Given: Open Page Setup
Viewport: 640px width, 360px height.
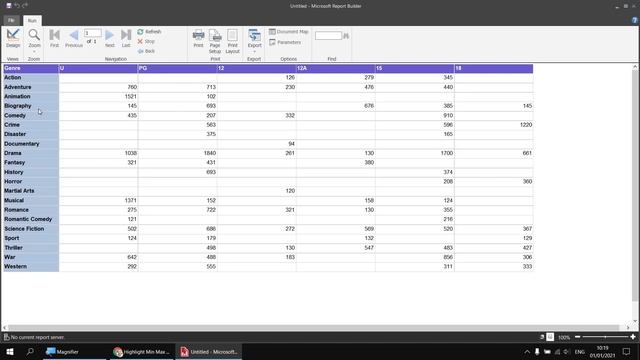Looking at the screenshot, I should click(215, 41).
